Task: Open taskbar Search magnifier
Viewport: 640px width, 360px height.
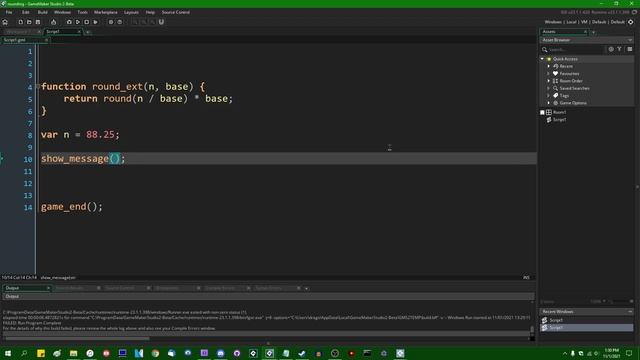Action: 24,353
